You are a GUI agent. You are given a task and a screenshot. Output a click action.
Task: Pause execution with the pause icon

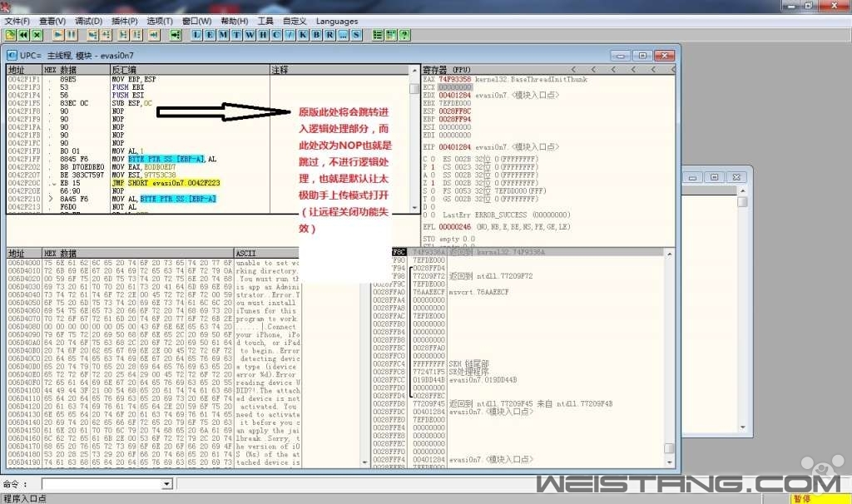72,35
